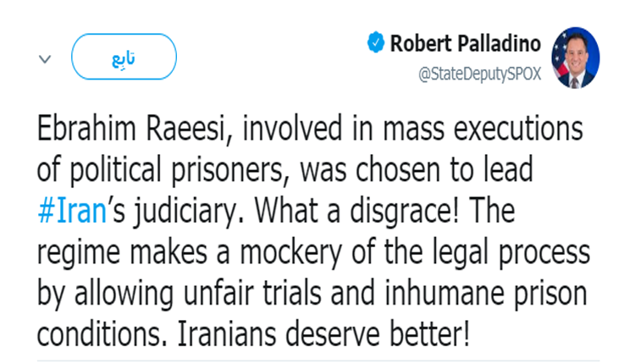This screenshot has height=364, width=635.
Task: Click the blue verified badge icon
Action: point(376,42)
